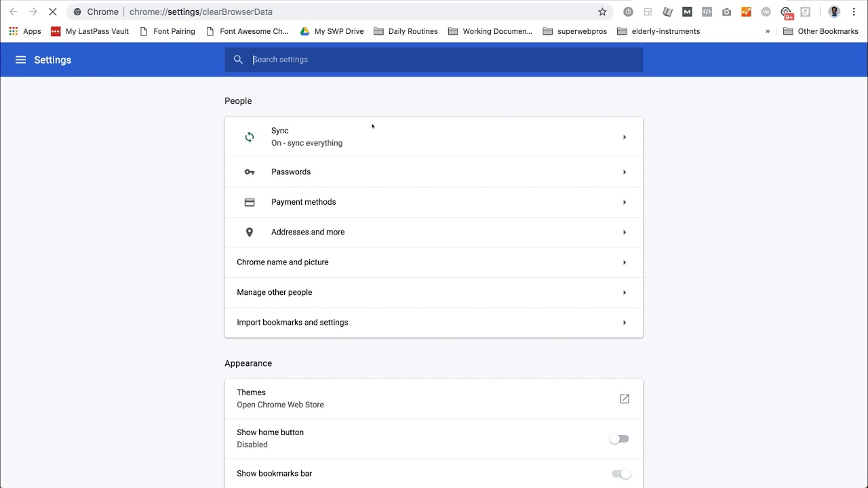
Task: Stop loading the page
Action: point(52,12)
